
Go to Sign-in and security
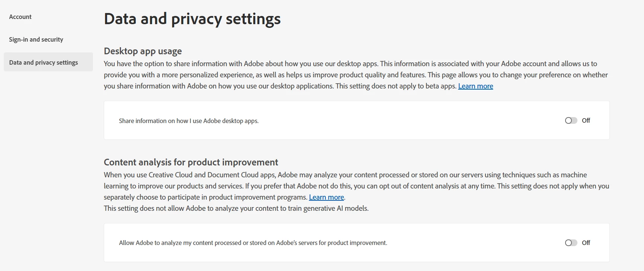coord(36,39)
